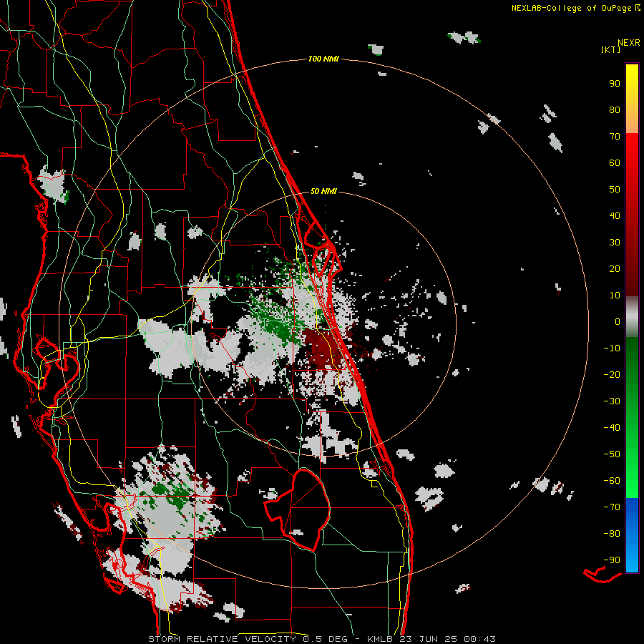Viewport: 644px width, 644px height.
Task: Click the -10 value on the velocity scale
Action: click(612, 348)
